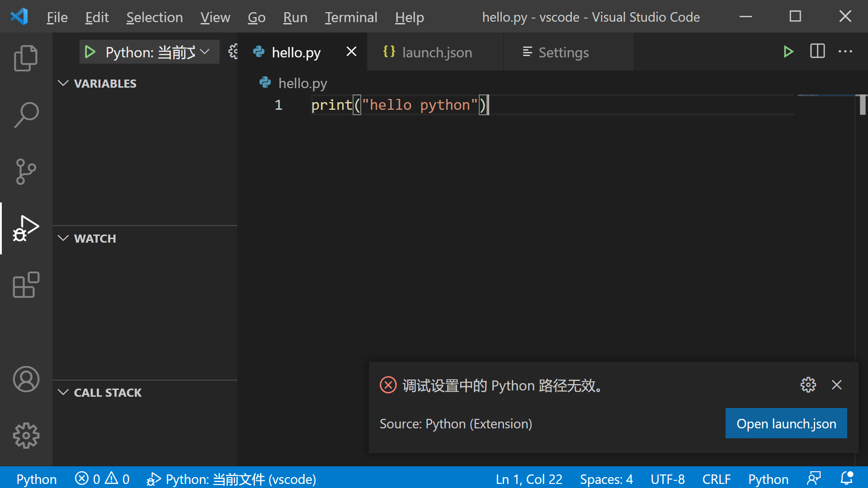868x488 pixels.
Task: Click Python: 当前文件 (vscode) debug status
Action: (x=231, y=479)
